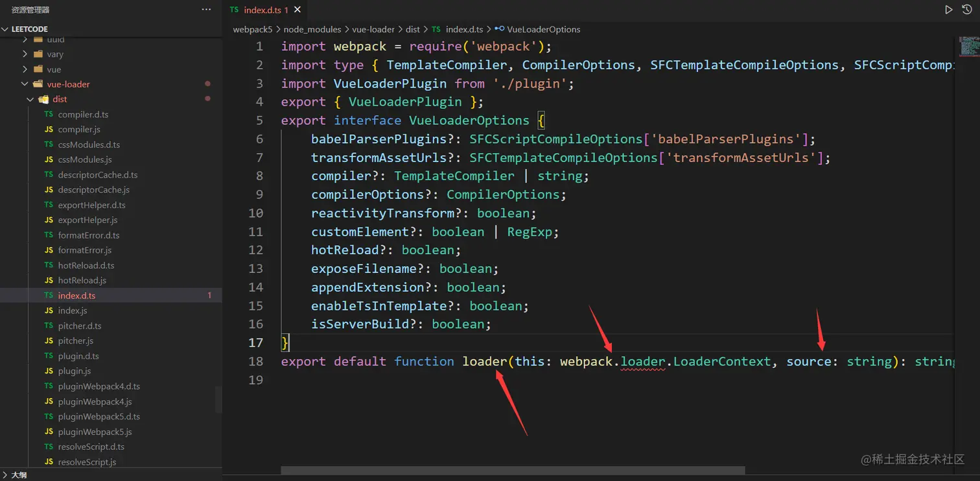Open pluginWebpack5.js file
This screenshot has height=481, width=980.
95,431
